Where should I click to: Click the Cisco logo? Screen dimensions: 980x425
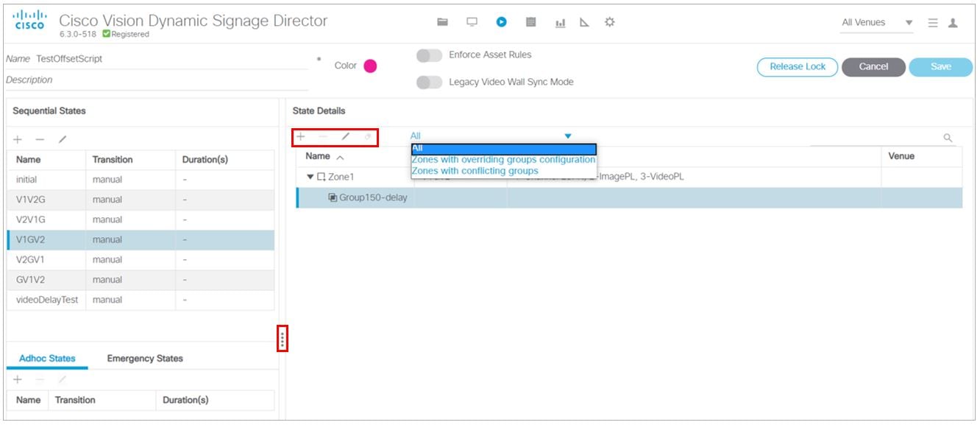[30, 20]
